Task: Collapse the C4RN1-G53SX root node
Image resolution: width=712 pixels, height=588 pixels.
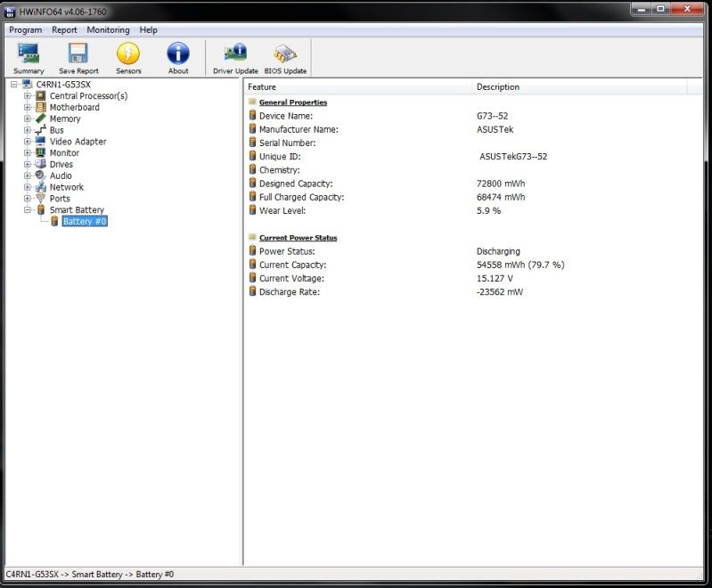Action: tap(14, 85)
